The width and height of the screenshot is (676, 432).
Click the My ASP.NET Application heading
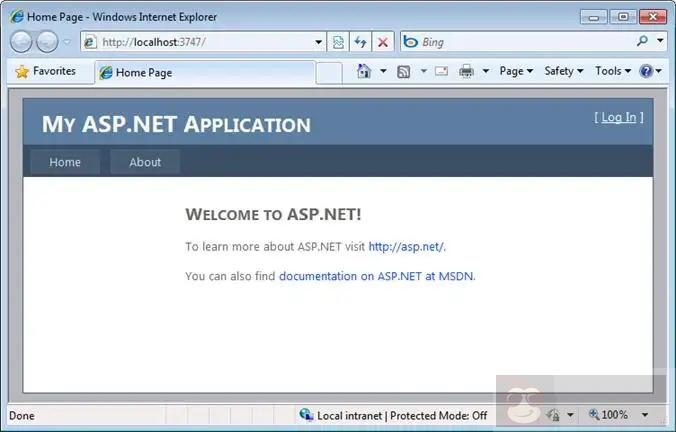(x=176, y=124)
